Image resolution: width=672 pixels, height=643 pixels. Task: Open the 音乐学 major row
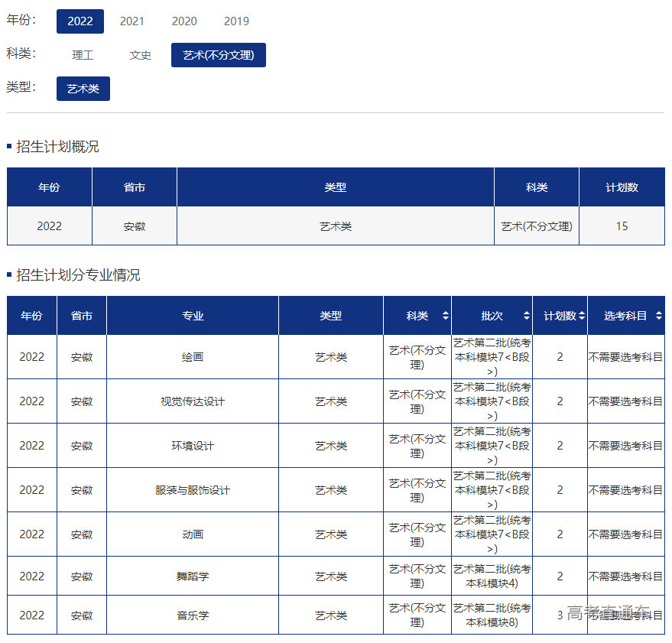coord(193,615)
